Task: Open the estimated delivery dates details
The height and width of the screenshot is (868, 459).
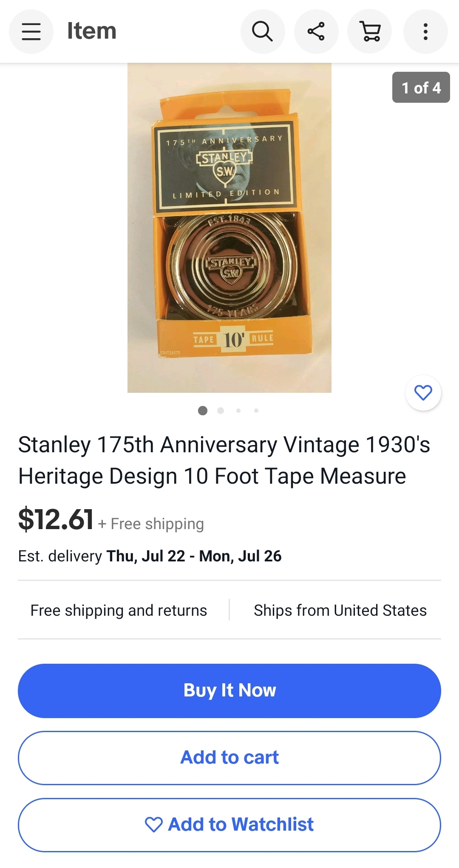Action: coord(150,556)
